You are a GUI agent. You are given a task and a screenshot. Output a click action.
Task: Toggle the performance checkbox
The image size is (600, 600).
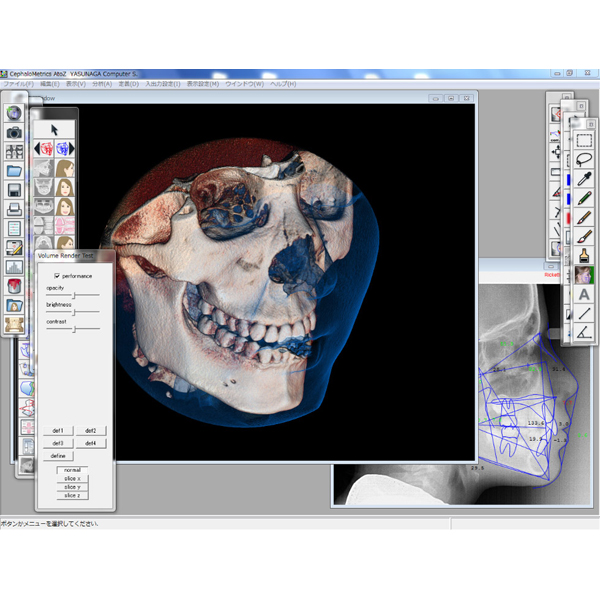[x=57, y=276]
